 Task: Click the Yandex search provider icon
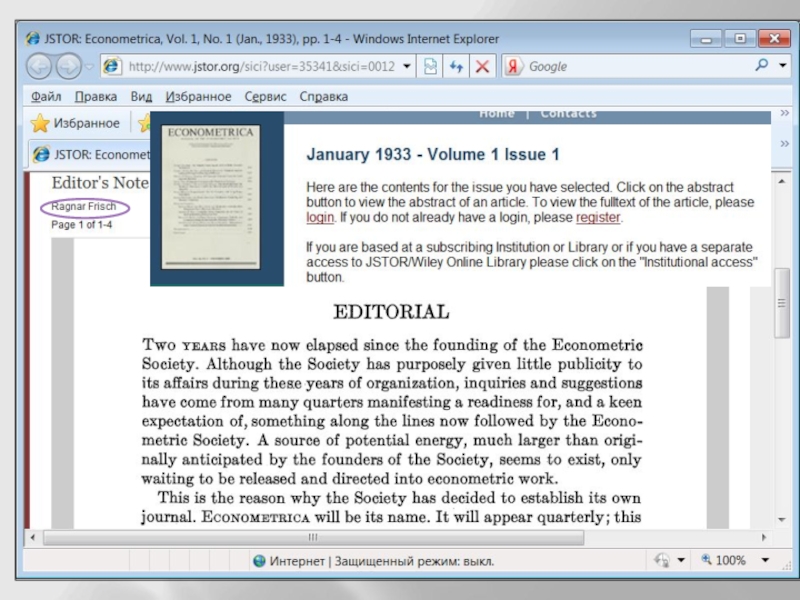[513, 67]
